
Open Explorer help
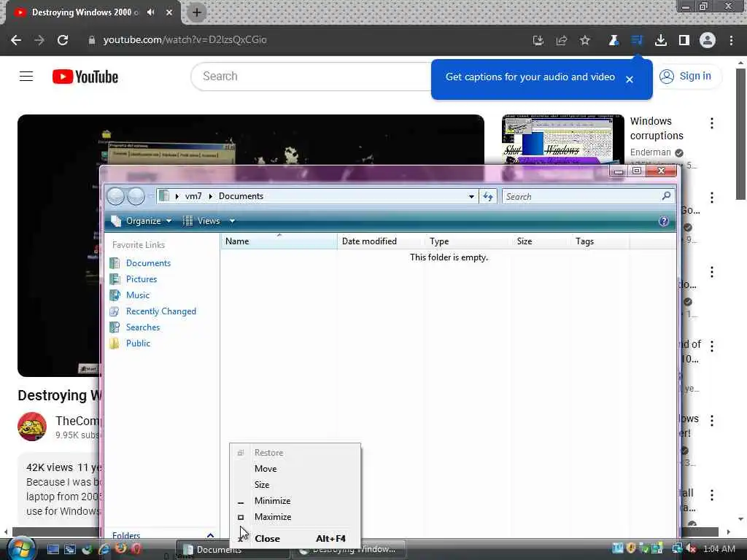click(x=664, y=221)
